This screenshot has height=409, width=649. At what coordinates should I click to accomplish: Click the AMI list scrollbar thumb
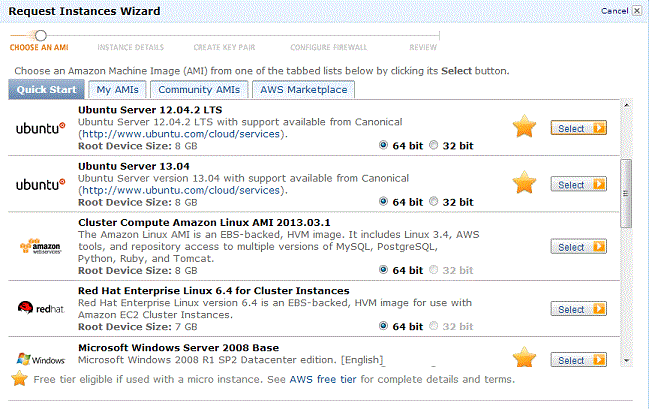tap(626, 193)
